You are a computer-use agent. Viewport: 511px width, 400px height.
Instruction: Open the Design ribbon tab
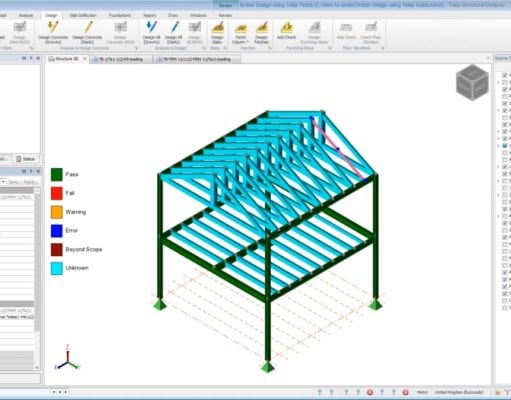point(51,15)
